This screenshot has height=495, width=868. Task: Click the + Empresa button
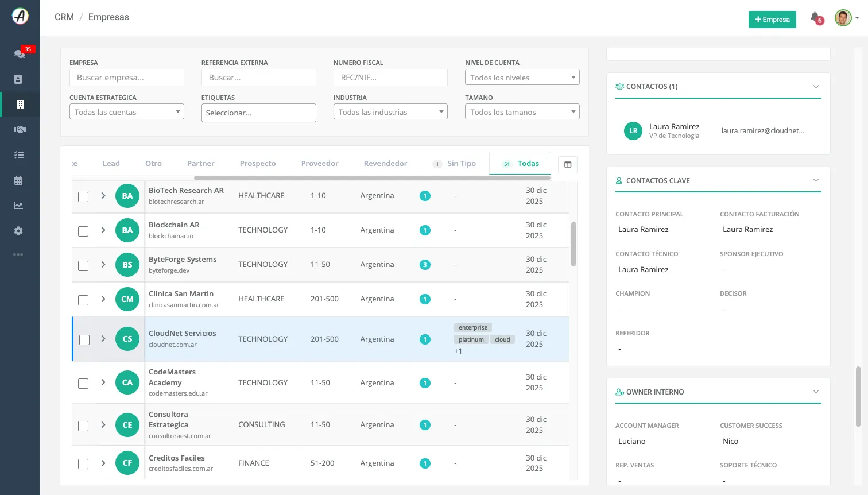(772, 20)
